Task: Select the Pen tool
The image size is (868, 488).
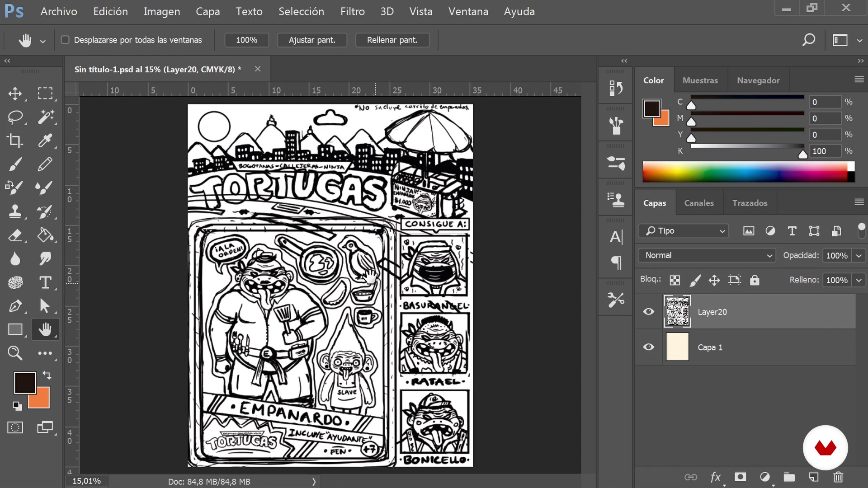Action: click(15, 306)
